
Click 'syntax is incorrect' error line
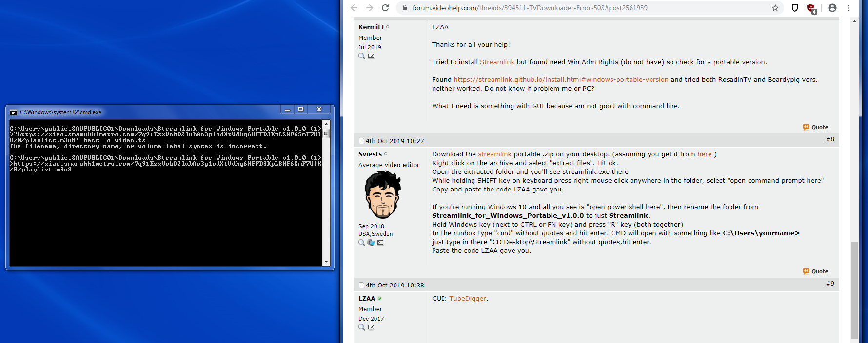click(138, 147)
